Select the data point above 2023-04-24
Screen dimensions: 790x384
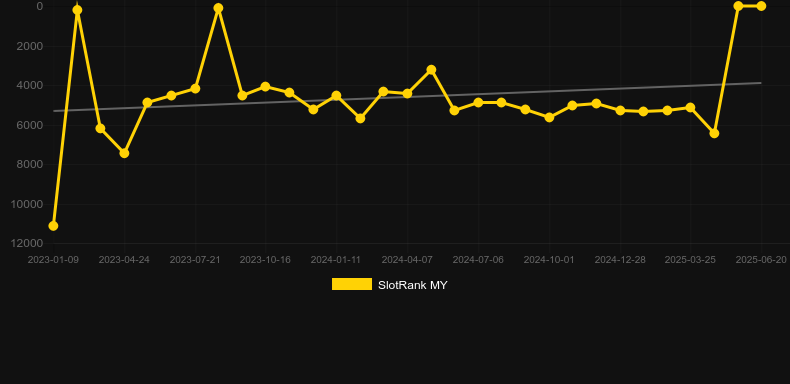point(124,153)
